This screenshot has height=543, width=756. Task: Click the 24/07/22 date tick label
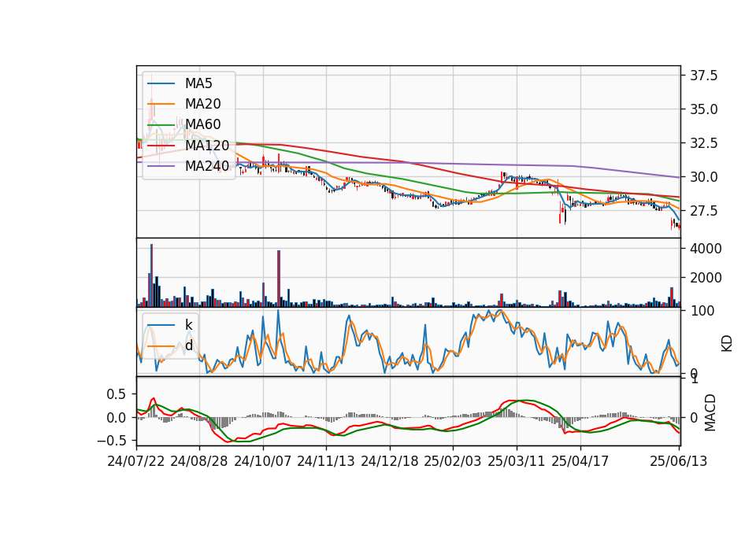[136, 461]
